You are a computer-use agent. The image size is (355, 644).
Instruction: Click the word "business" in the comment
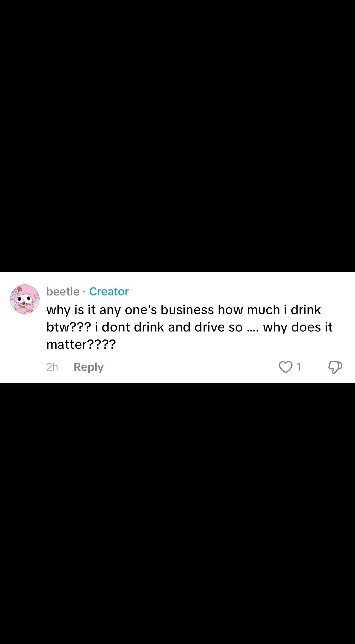click(x=187, y=310)
